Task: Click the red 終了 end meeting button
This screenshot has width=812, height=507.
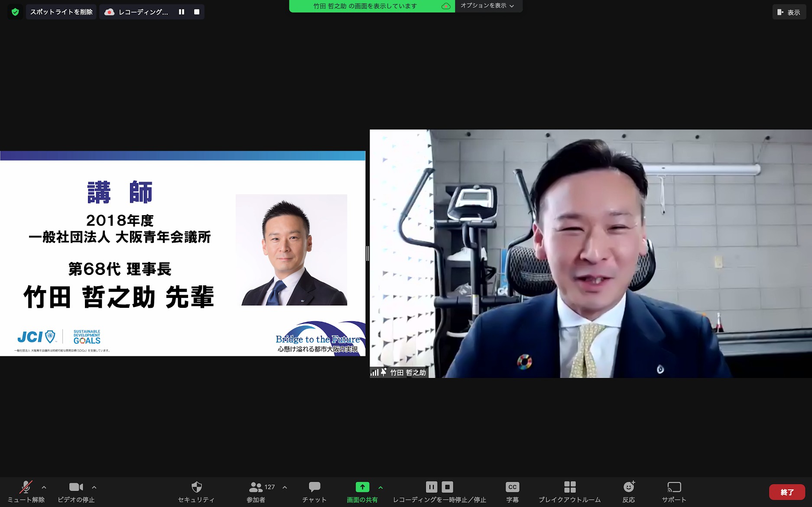Action: (787, 492)
